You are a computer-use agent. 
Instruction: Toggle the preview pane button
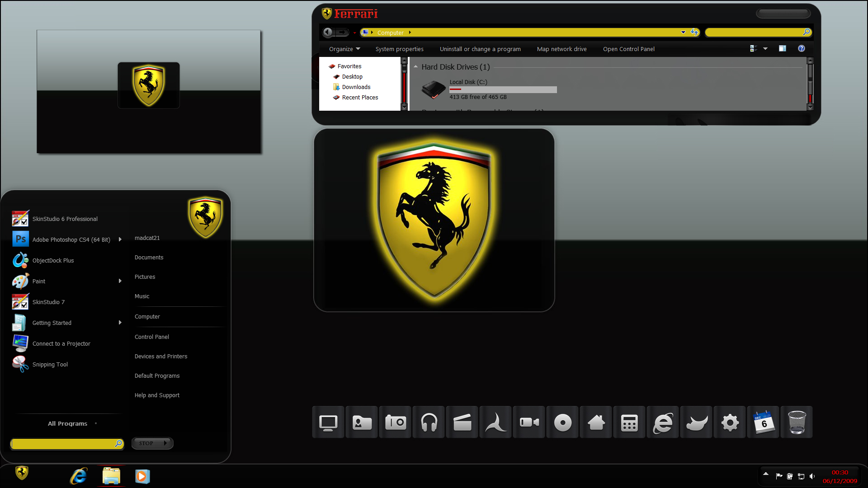pyautogui.click(x=783, y=48)
